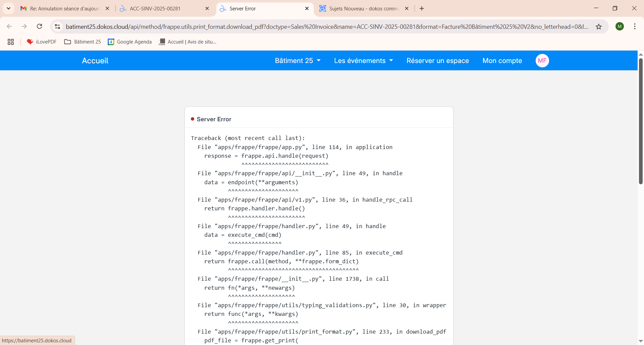Open the iLovePDF bookmark
644x345 pixels.
(x=42, y=42)
